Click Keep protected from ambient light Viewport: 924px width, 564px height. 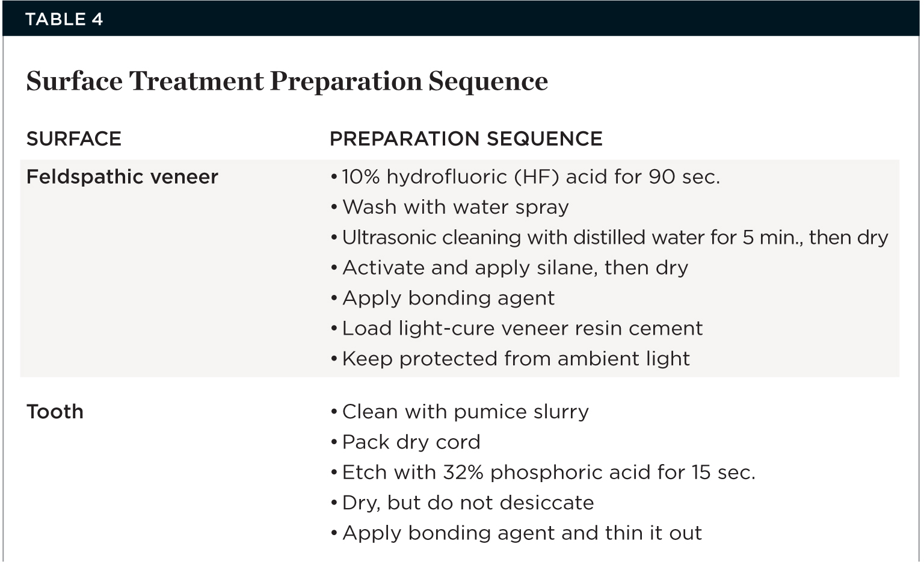point(516,359)
